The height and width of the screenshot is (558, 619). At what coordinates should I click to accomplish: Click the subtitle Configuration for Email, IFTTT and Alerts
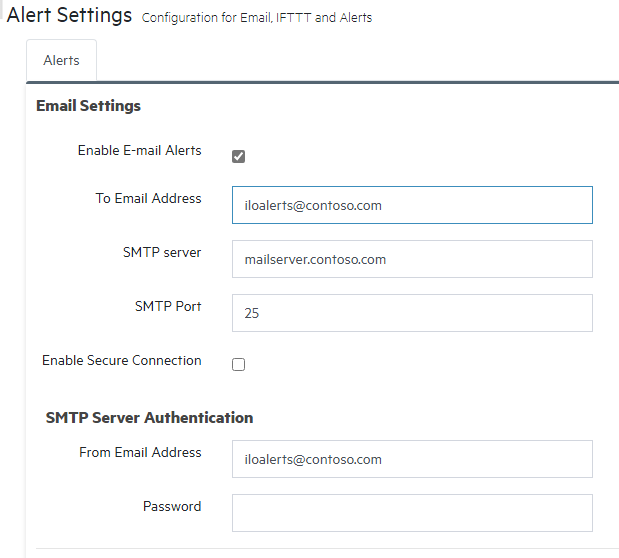point(257,18)
